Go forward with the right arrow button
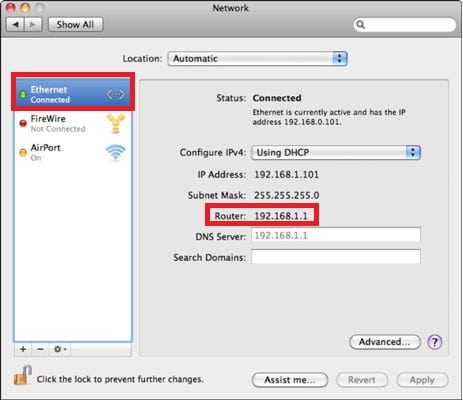The image size is (463, 402). pyautogui.click(x=33, y=25)
